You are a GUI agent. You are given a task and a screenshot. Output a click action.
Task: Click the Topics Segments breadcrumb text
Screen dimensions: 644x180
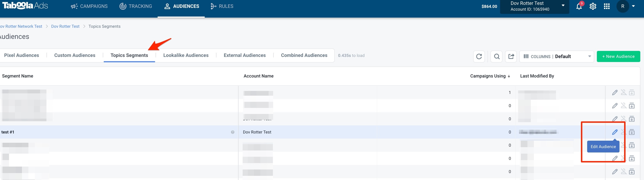(104, 27)
